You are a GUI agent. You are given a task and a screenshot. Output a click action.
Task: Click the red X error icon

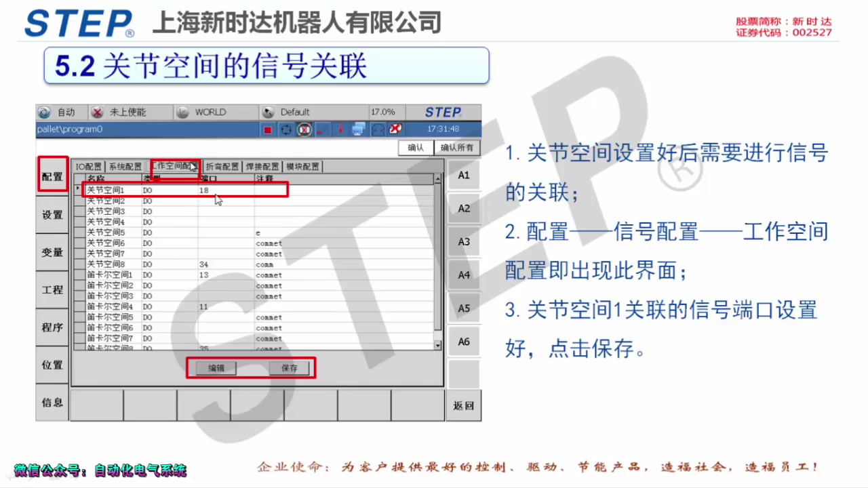tap(395, 129)
